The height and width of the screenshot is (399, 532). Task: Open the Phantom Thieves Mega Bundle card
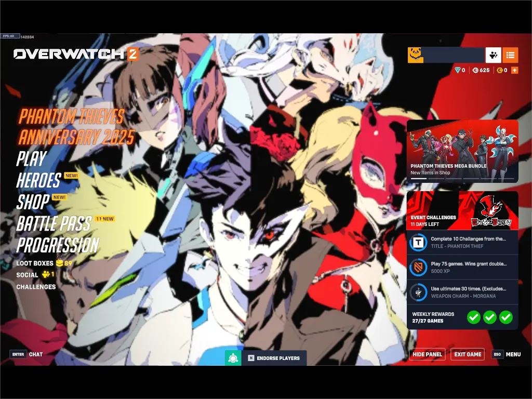tap(462, 151)
